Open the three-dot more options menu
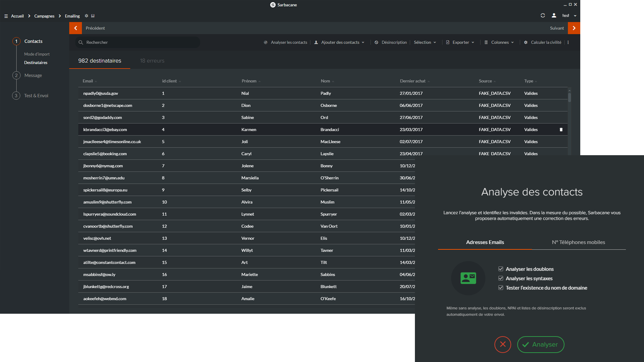The height and width of the screenshot is (362, 644). (568, 43)
